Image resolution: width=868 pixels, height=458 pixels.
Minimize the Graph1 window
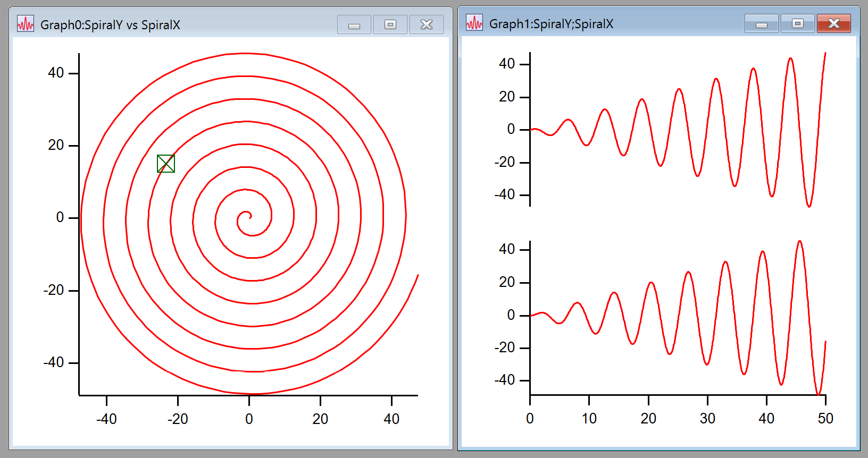[x=761, y=23]
